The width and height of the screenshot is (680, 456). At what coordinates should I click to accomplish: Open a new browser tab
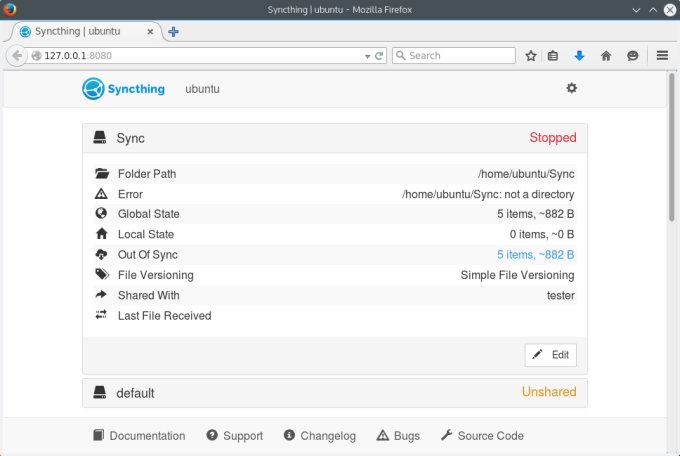click(x=173, y=31)
